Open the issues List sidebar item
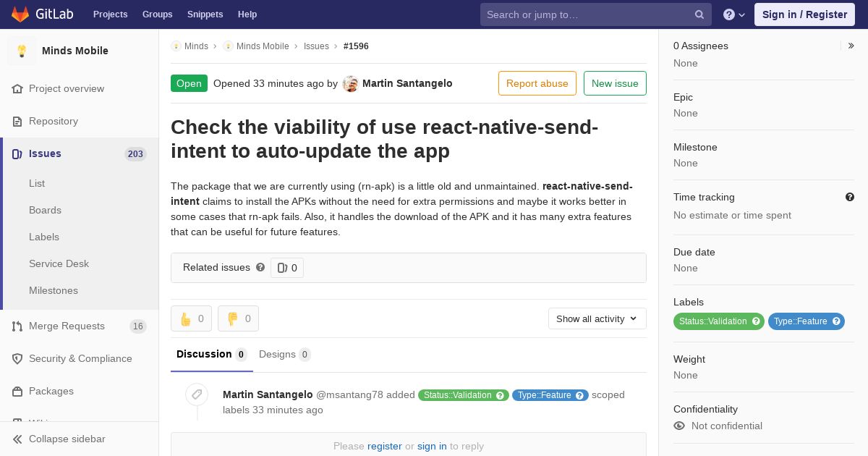 pos(37,183)
